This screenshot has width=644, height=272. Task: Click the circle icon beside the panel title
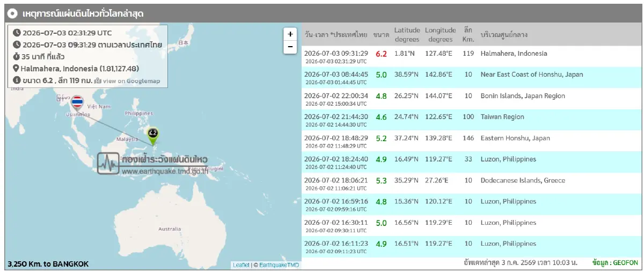12,13
